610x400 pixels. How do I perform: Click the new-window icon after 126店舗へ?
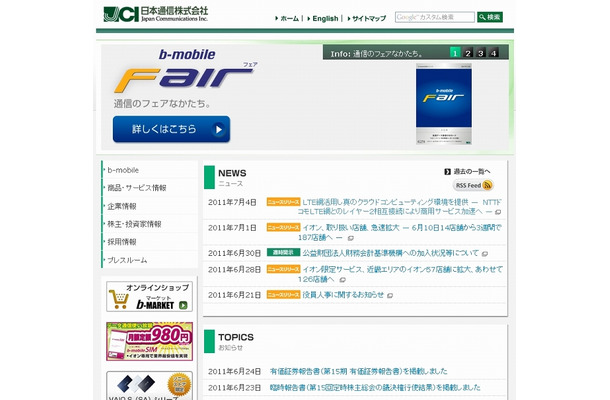342,280
